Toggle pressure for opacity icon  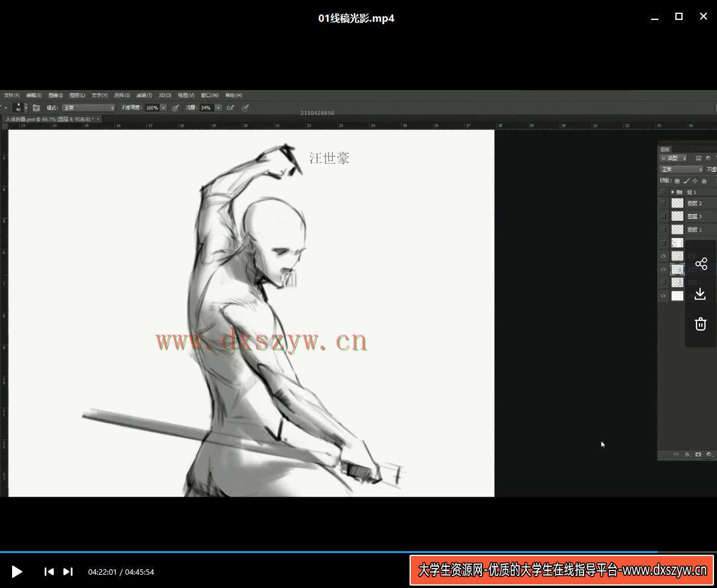pos(175,108)
